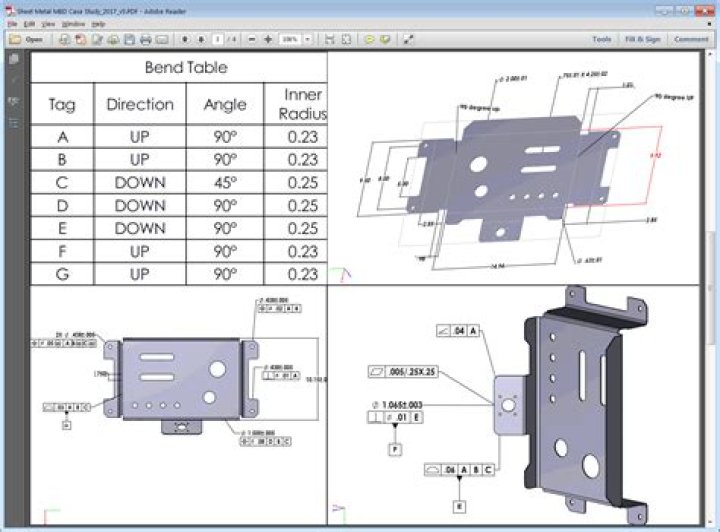Click datum label 'F' box

pyautogui.click(x=395, y=449)
